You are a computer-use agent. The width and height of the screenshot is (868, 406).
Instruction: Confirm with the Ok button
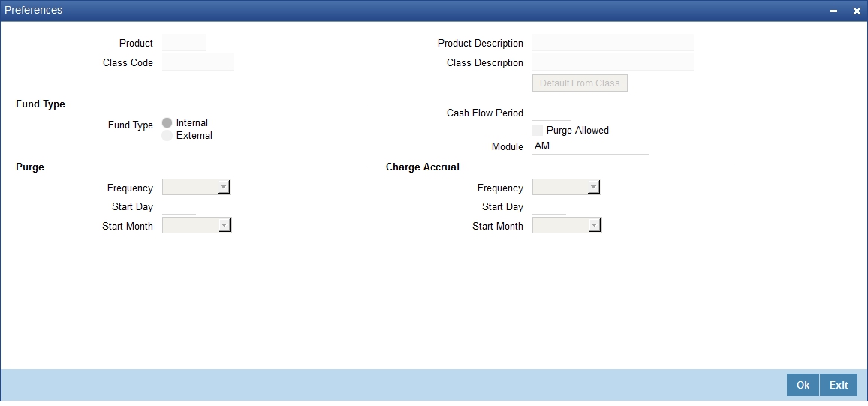tap(803, 386)
